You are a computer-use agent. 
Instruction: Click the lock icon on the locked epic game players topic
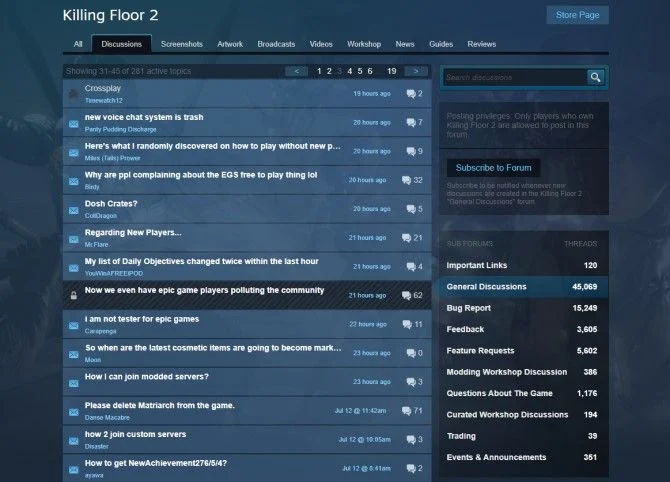(73, 295)
